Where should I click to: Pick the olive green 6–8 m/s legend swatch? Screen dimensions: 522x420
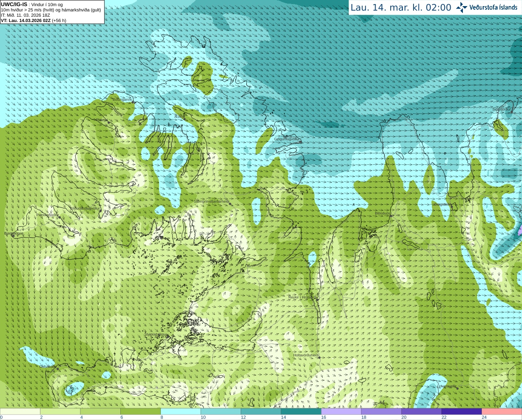pos(140,411)
